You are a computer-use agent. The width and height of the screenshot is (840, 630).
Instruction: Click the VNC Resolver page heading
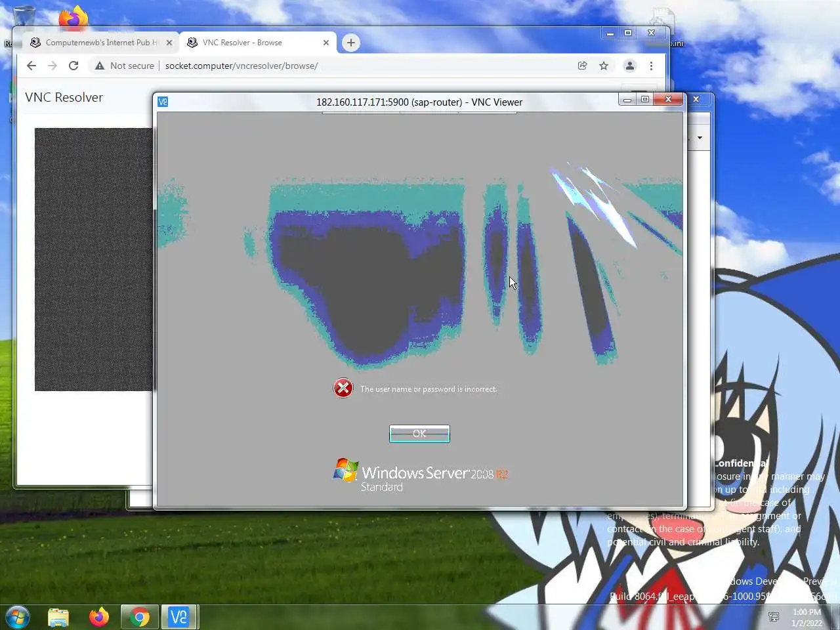(64, 97)
